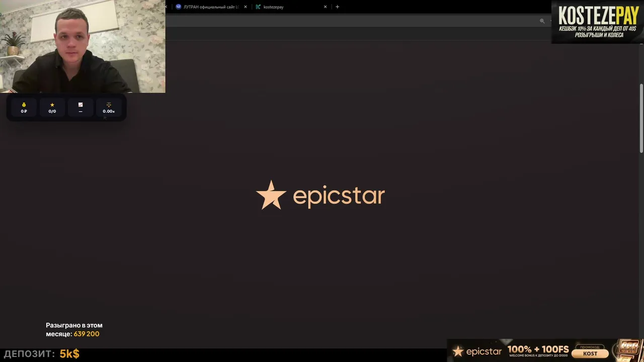This screenshot has width=644, height=362.
Task: Click the money bag icon in the stats widget
Action: click(x=24, y=105)
